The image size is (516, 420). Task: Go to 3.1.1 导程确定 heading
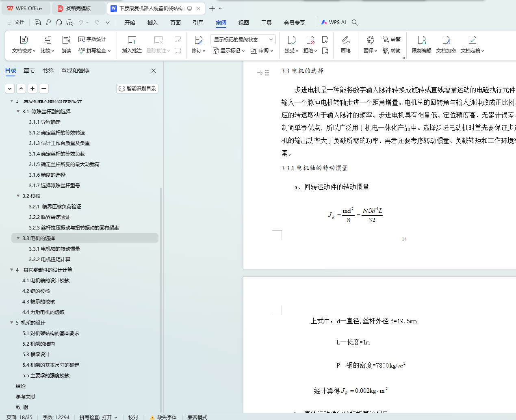[45, 122]
